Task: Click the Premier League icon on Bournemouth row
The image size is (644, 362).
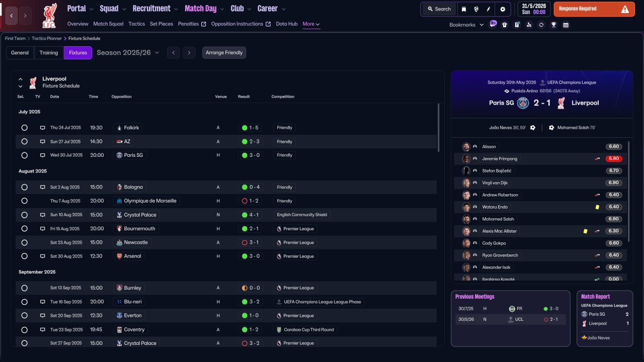Action: click(x=279, y=229)
